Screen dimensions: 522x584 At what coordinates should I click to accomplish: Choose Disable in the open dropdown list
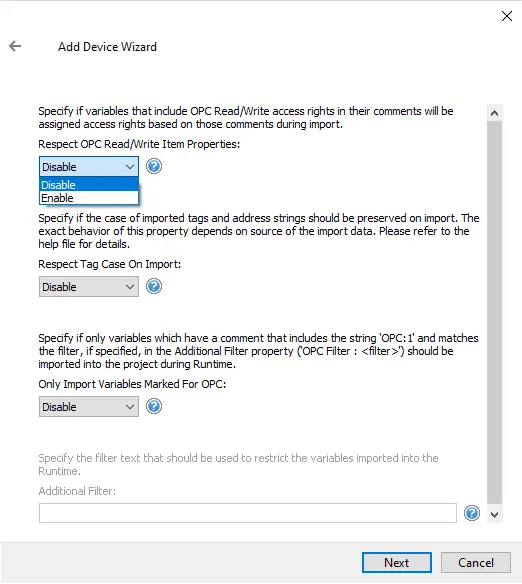[89, 185]
